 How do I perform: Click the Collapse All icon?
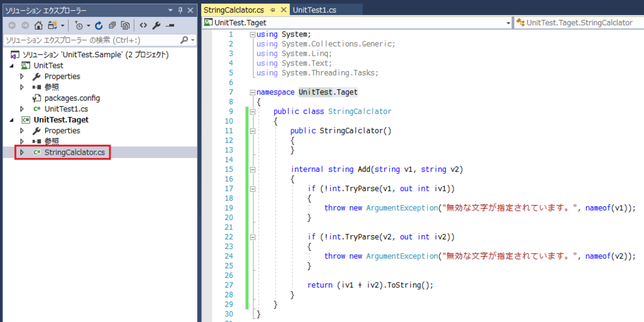(x=112, y=25)
